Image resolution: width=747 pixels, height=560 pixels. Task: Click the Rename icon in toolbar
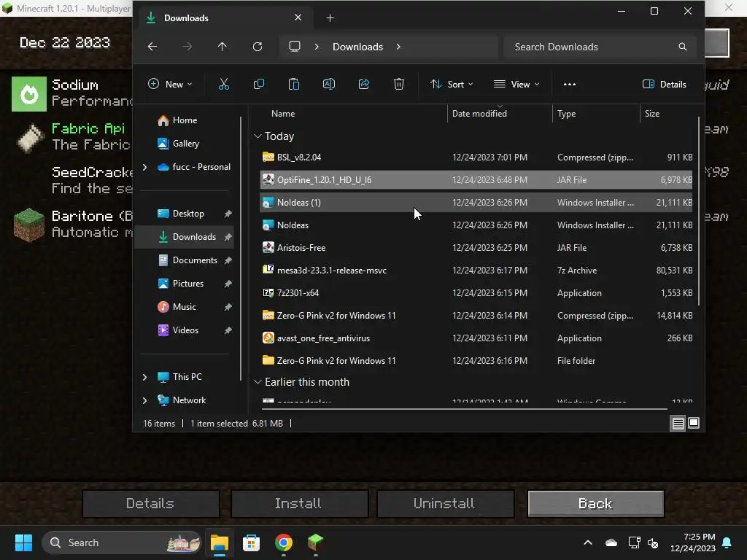click(329, 85)
